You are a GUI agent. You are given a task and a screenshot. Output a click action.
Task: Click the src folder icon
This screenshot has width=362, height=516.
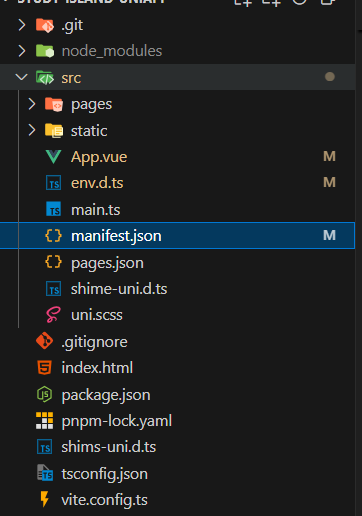[45, 78]
